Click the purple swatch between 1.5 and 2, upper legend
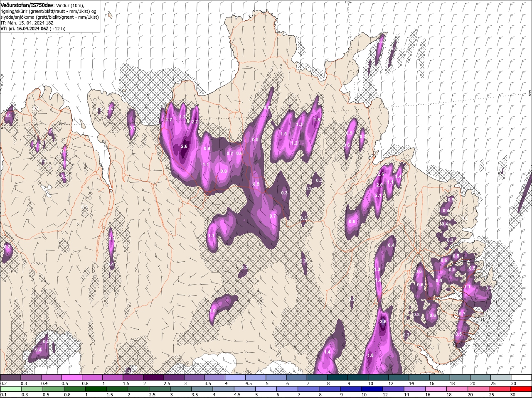 click(133, 378)
